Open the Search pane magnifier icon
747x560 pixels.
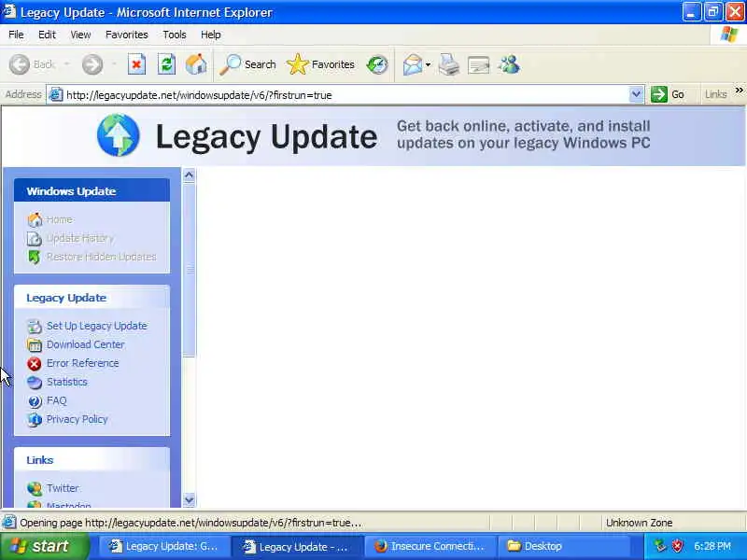pyautogui.click(x=231, y=64)
